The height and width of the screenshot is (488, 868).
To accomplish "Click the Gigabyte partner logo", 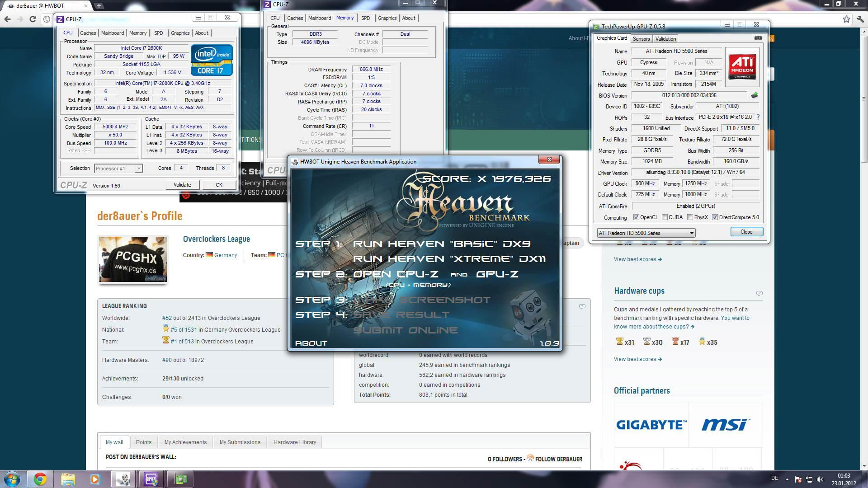I will (651, 425).
